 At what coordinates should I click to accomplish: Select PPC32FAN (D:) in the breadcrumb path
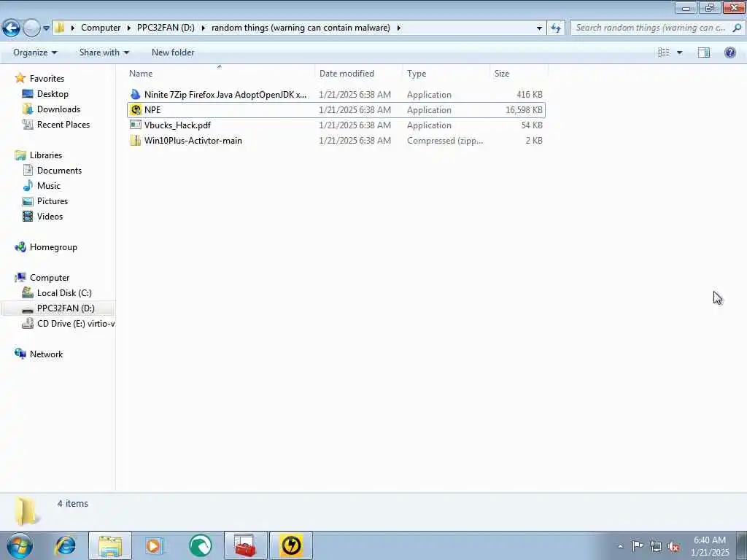point(166,28)
